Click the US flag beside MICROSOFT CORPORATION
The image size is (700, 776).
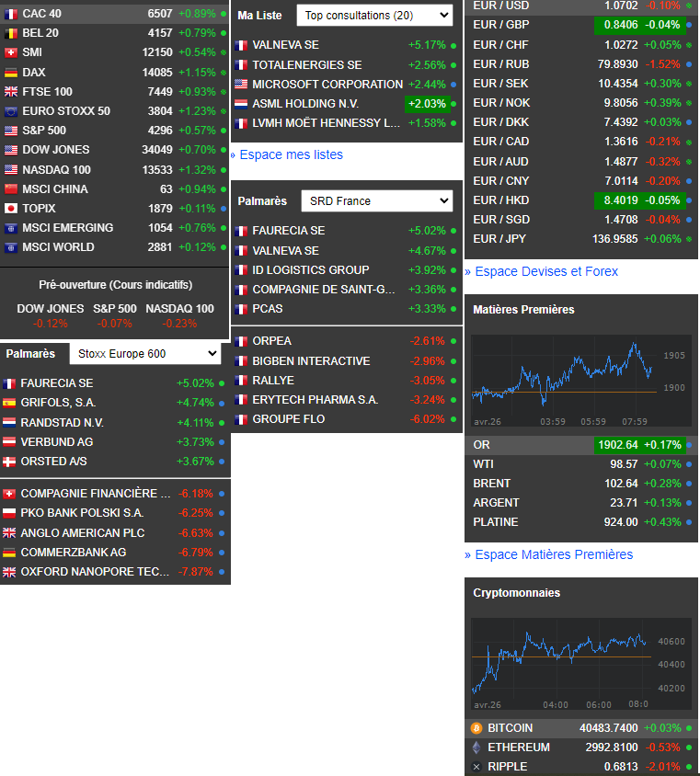241,85
